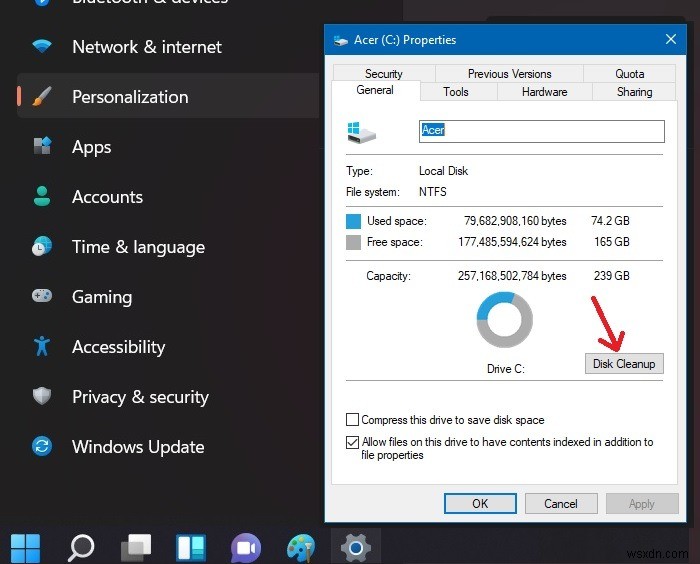This screenshot has height=564, width=700.
Task: Uncheck Allow files to be indexed checkbox
Action: click(352, 442)
